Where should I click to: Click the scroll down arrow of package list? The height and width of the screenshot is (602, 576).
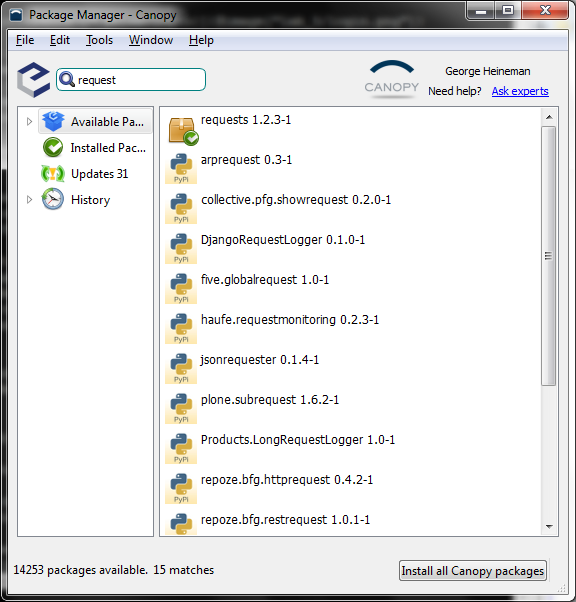pyautogui.click(x=549, y=526)
